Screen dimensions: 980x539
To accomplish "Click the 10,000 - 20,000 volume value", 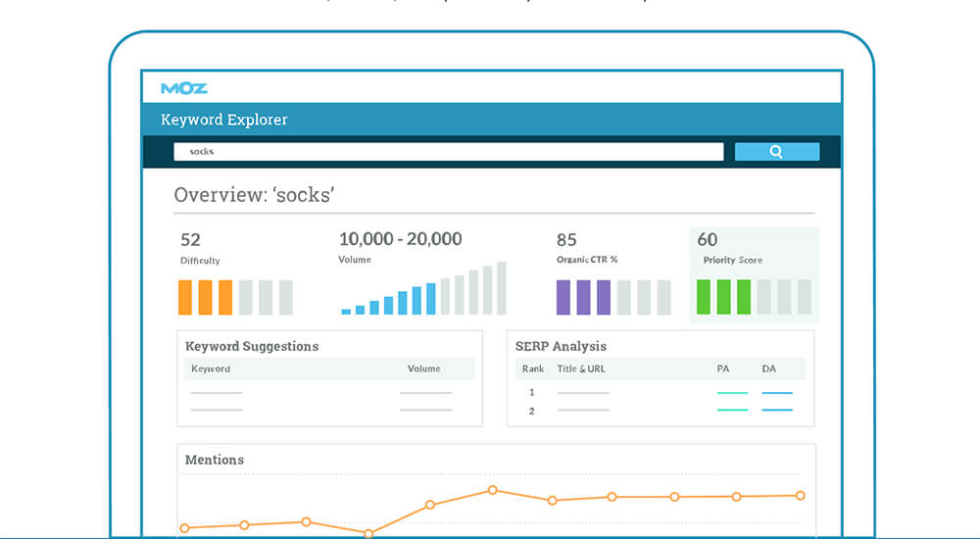I will pos(400,239).
